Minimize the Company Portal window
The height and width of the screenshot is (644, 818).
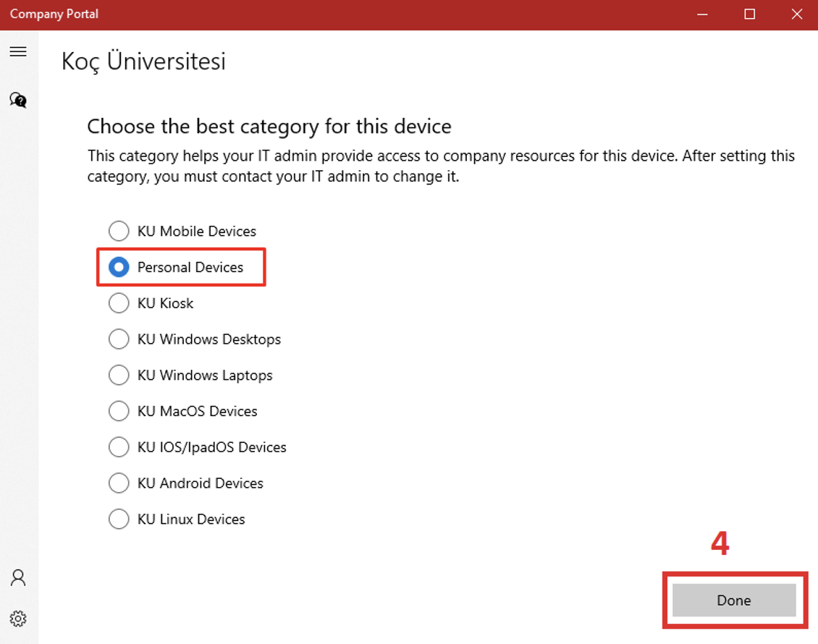701,13
